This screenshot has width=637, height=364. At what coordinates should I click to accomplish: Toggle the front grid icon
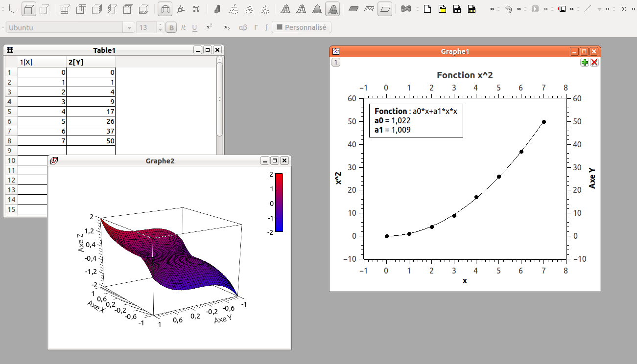click(66, 9)
